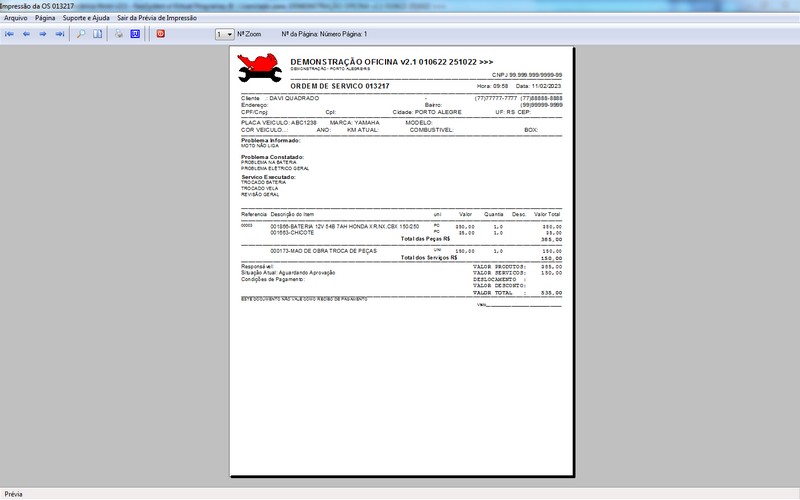This screenshot has height=500, width=800.
Task: Click PLACA VEICULO: ABC1238 text
Action: pos(279,123)
